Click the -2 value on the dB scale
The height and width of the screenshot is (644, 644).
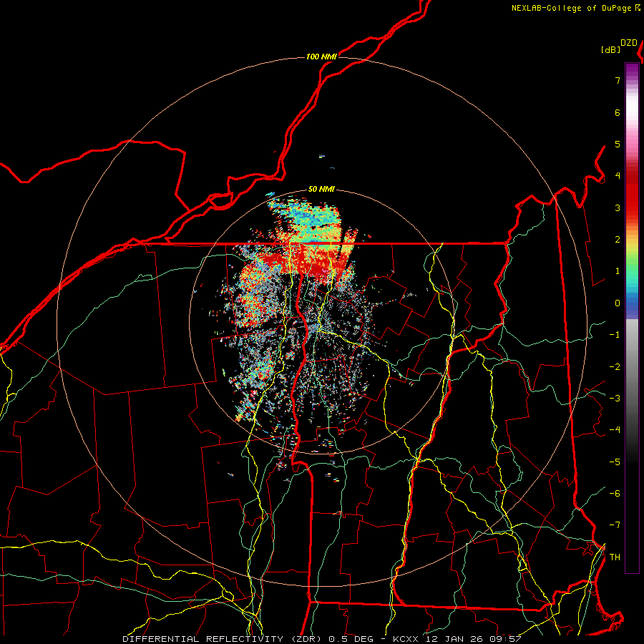click(615, 367)
